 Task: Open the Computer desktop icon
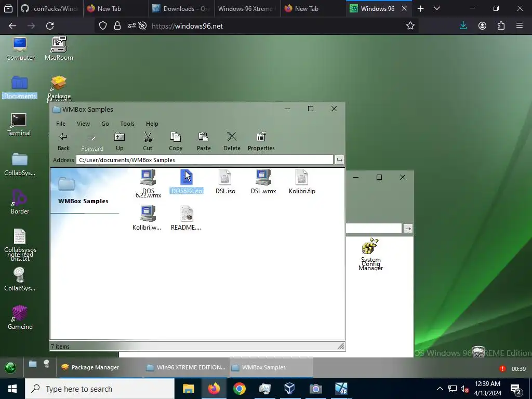pyautogui.click(x=20, y=48)
